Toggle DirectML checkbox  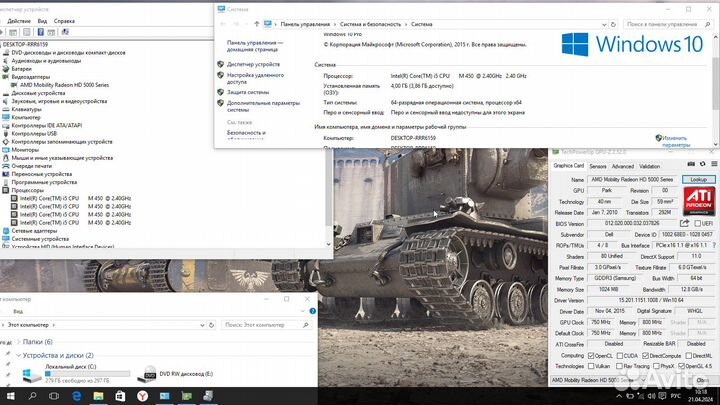pos(688,356)
